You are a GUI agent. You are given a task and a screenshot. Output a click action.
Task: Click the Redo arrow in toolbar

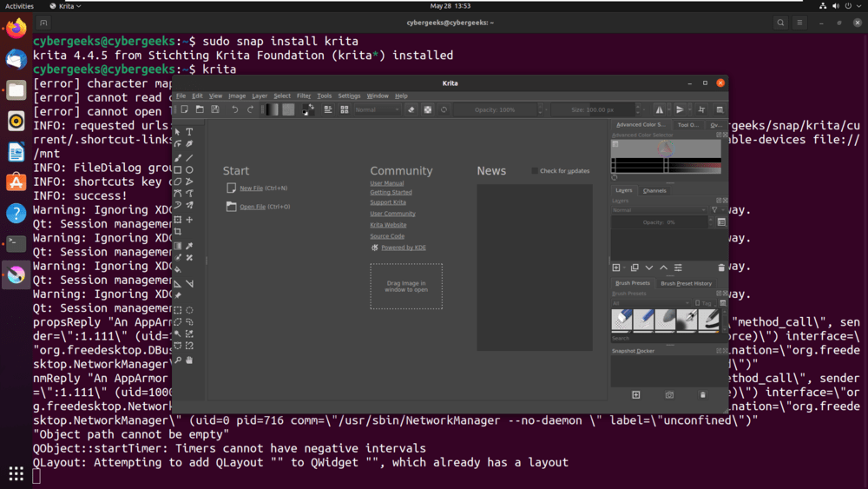coord(250,109)
